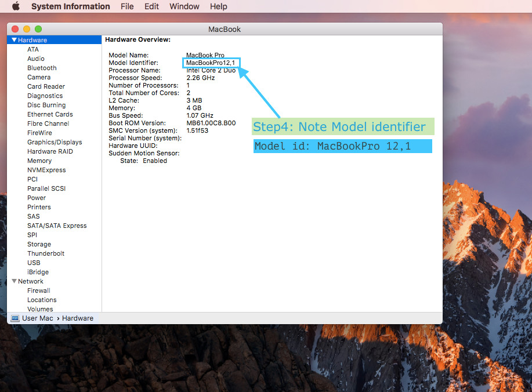Zoom the MacBook window with green button
532x392 pixels.
38,29
